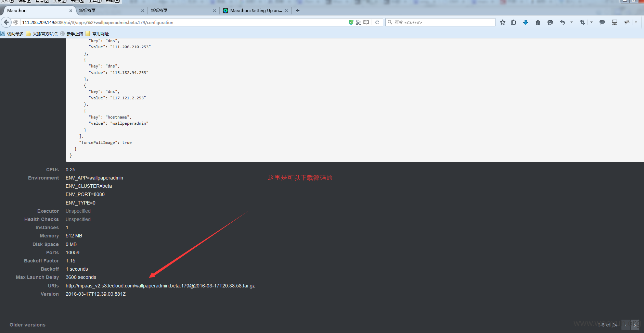644x333 pixels.
Task: Bookmark this page with the star icon
Action: 502,22
